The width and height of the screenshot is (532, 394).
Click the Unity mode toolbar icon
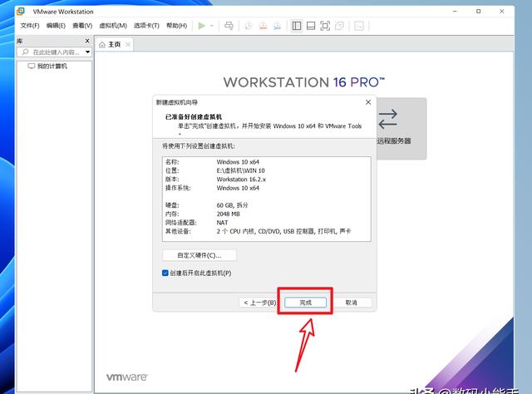click(339, 26)
